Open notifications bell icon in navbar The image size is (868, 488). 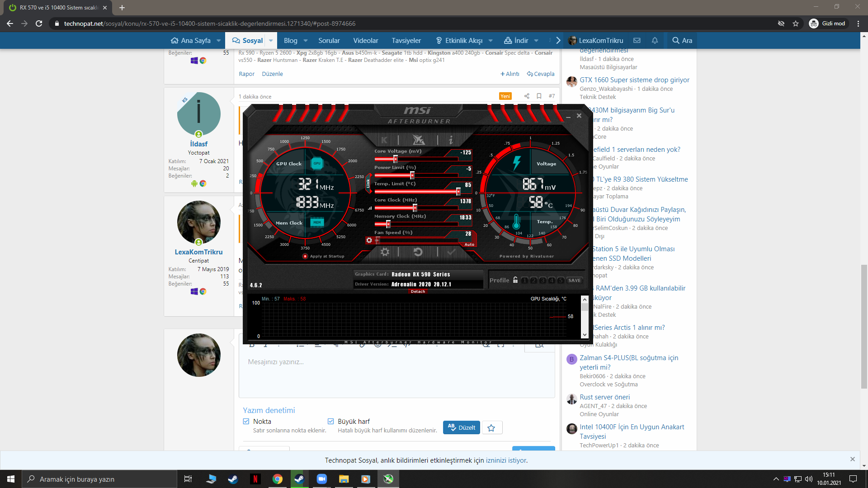point(655,41)
